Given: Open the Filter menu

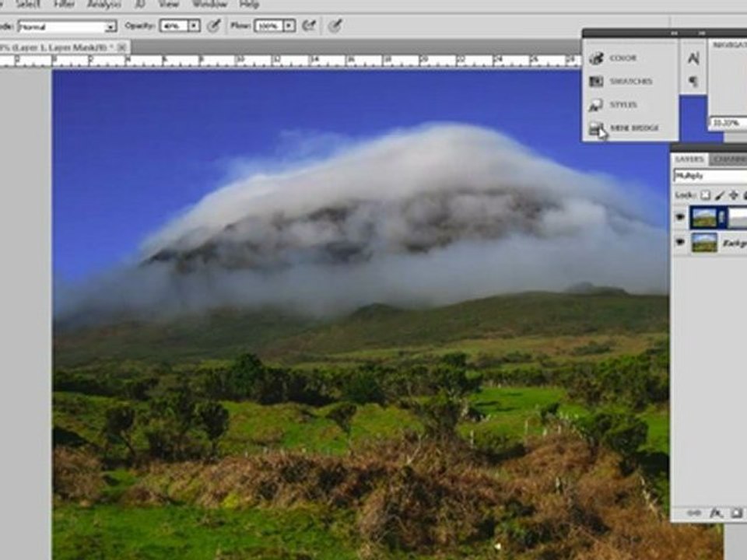Looking at the screenshot, I should [65, 5].
